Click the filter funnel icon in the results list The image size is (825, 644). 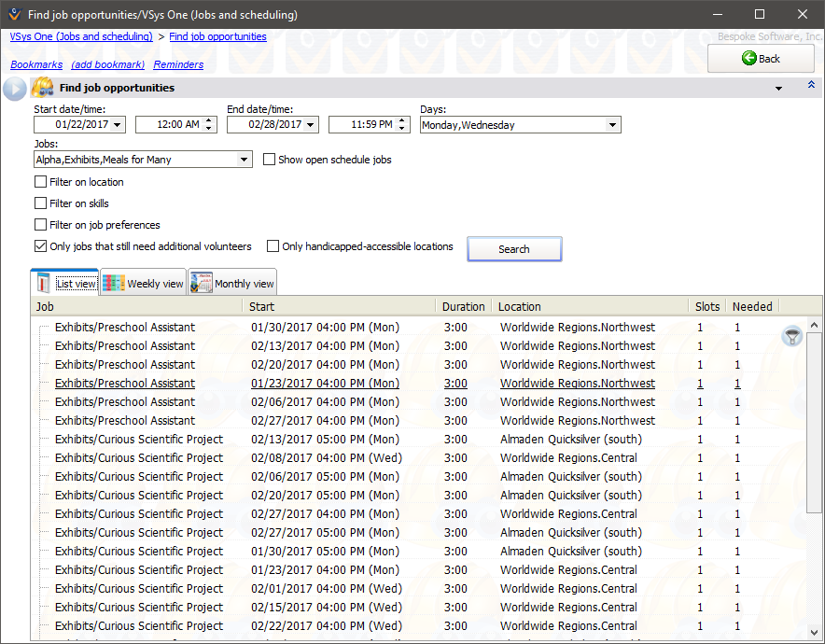click(791, 336)
